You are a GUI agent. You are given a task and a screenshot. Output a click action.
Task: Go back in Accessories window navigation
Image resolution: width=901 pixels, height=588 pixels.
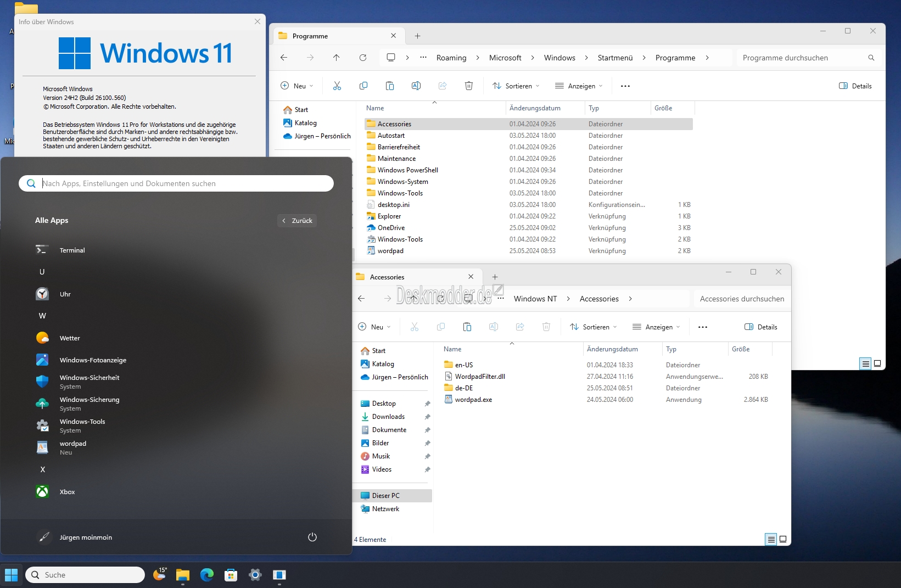(x=361, y=299)
